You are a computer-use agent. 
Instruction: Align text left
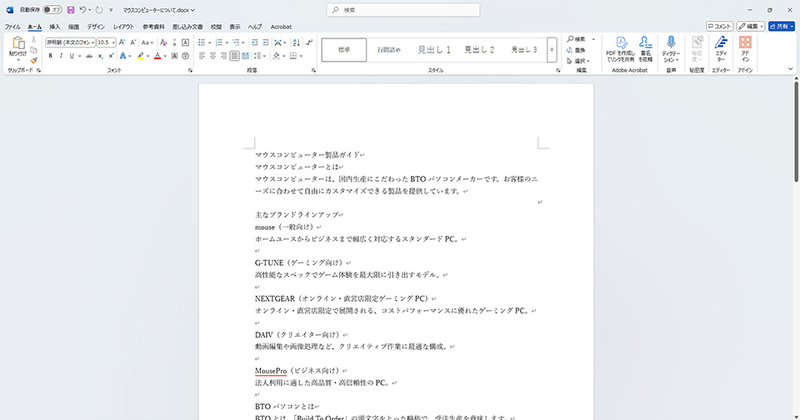pos(202,56)
